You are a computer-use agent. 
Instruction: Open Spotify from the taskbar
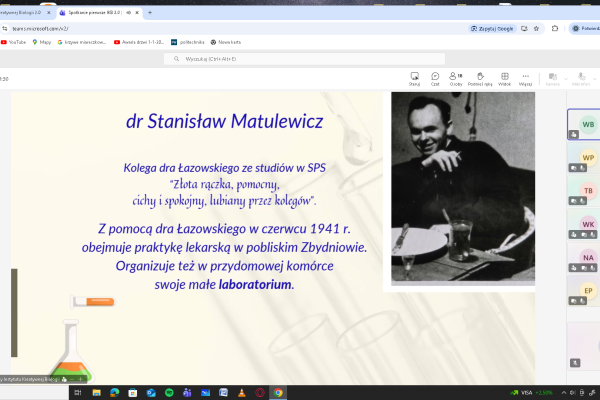169,393
